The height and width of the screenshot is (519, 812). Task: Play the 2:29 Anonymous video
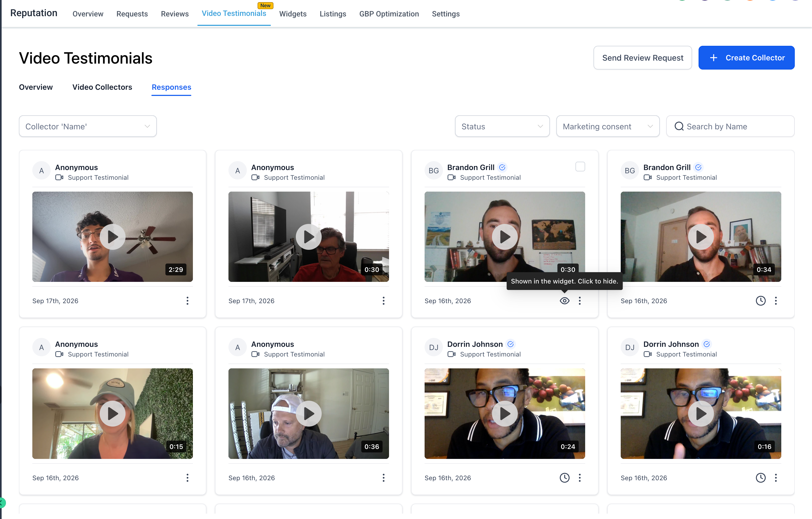click(x=113, y=237)
